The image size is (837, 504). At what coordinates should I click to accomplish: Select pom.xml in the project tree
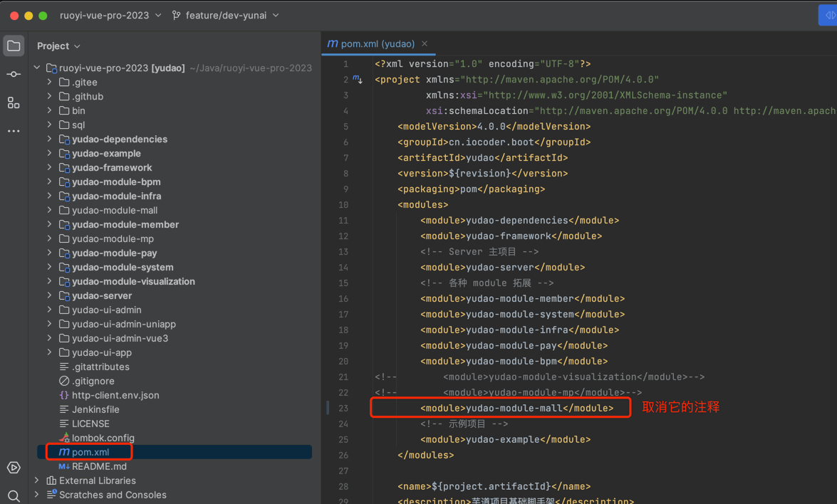pyautogui.click(x=90, y=452)
